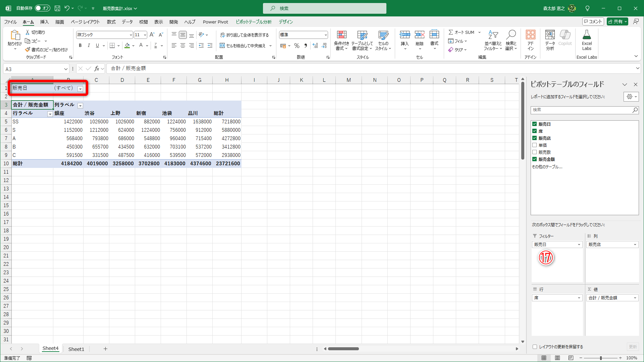Click the Share button
Screen dimensions: 644x362
[x=615, y=21]
